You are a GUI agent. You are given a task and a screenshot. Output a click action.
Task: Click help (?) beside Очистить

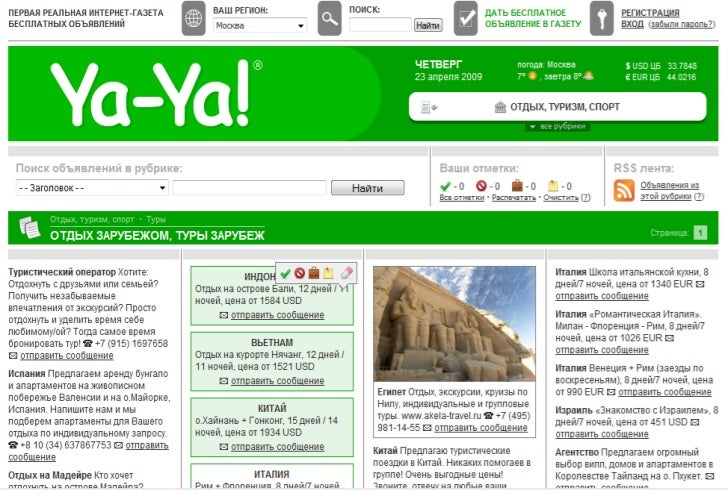[x=585, y=198]
